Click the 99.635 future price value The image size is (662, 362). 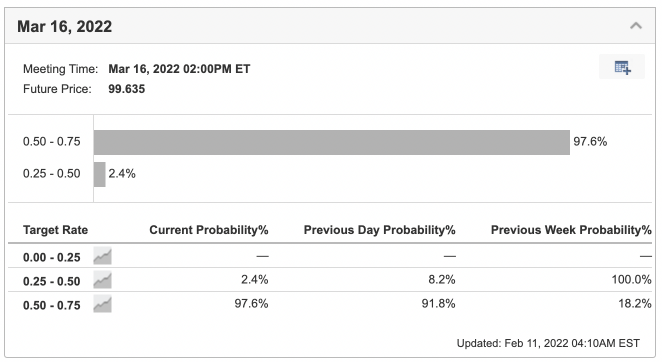pos(127,89)
